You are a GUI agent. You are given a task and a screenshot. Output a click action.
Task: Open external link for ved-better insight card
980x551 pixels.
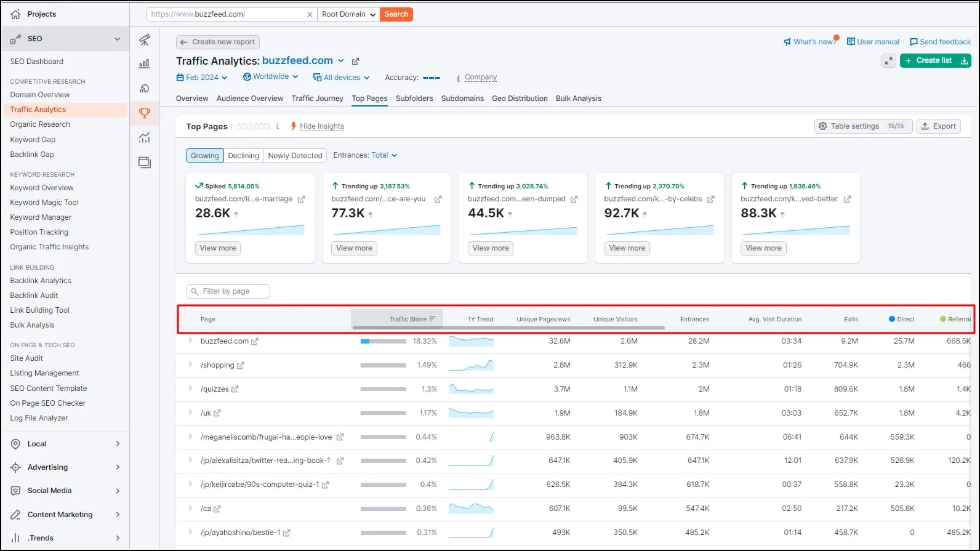(x=847, y=199)
